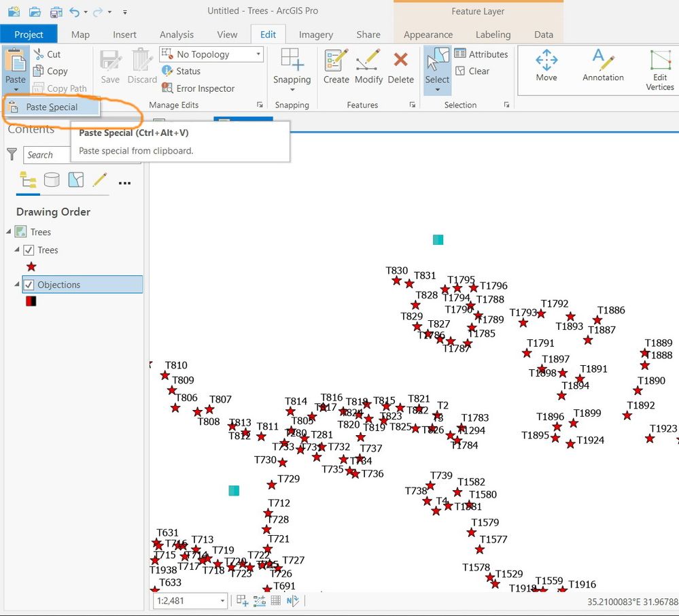Click the Copy button
Viewport: 679px width, 616px height.
click(51, 71)
